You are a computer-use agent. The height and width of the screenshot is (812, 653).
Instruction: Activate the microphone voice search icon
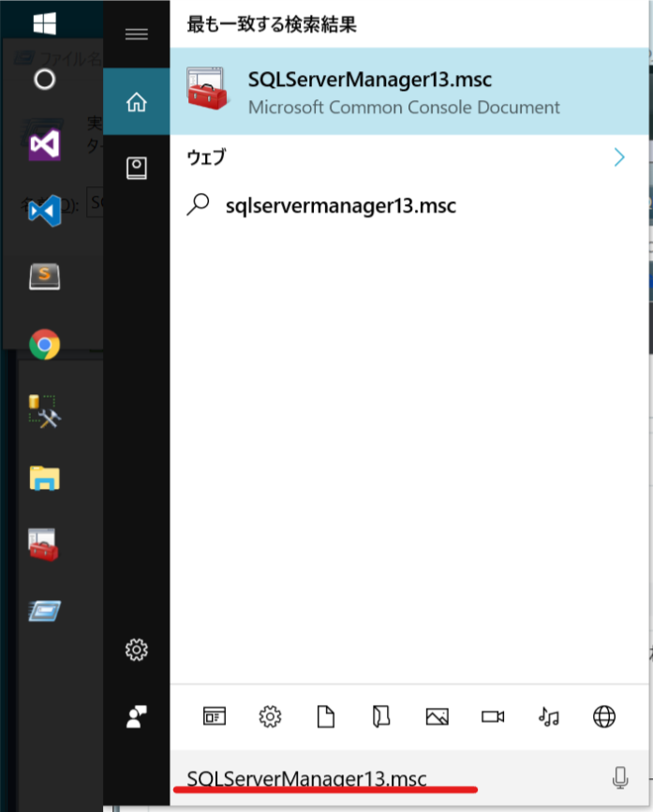(620, 778)
